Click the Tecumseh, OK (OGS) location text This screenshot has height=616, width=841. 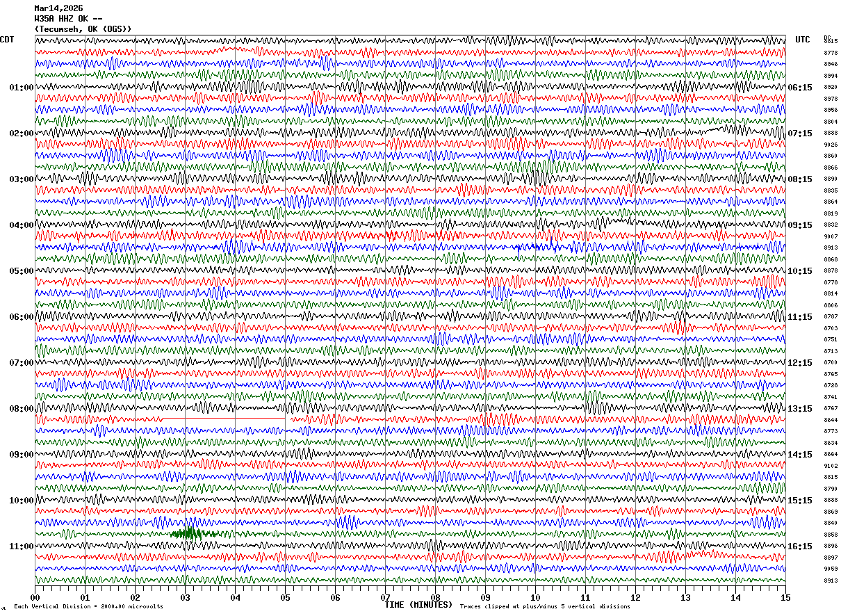(x=83, y=29)
